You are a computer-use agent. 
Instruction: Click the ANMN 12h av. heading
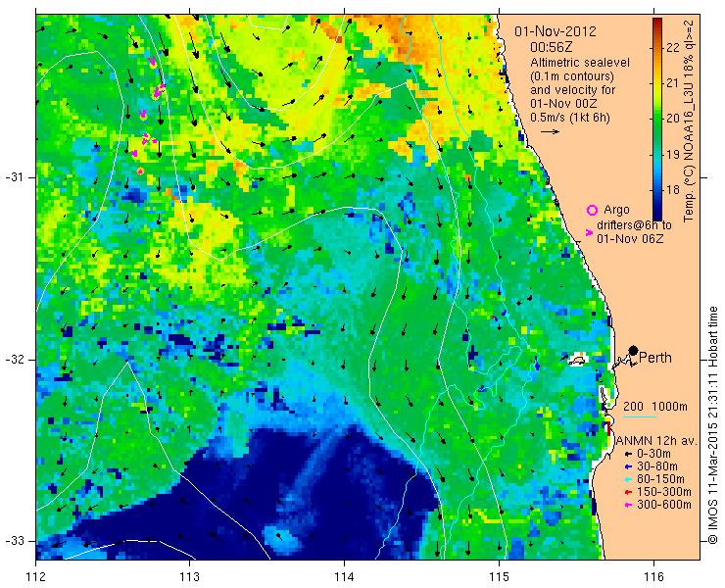pos(655,441)
